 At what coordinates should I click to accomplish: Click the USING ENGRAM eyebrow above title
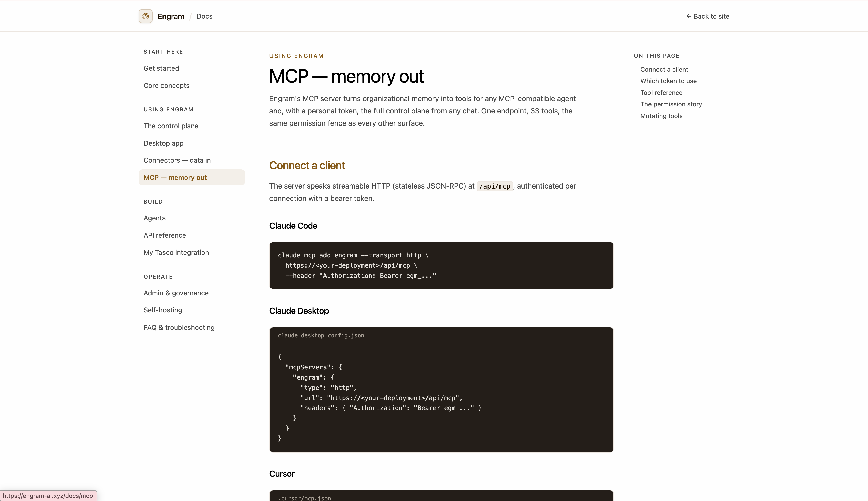point(296,56)
